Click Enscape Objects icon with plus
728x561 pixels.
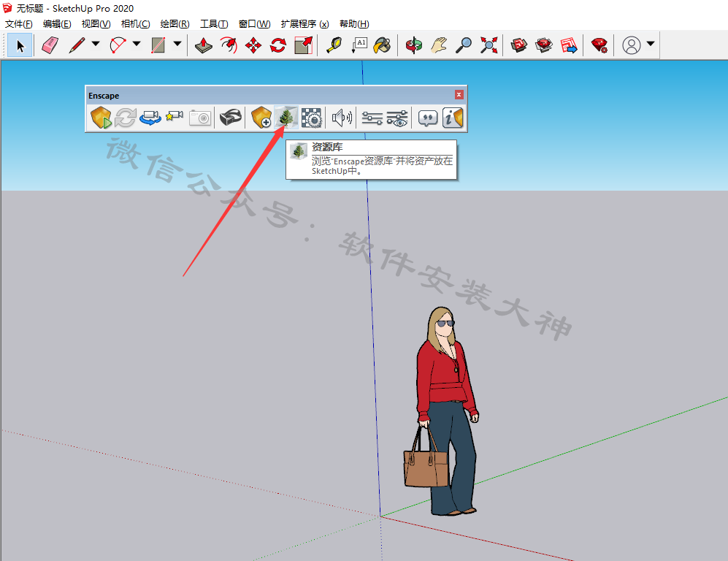[x=261, y=118]
